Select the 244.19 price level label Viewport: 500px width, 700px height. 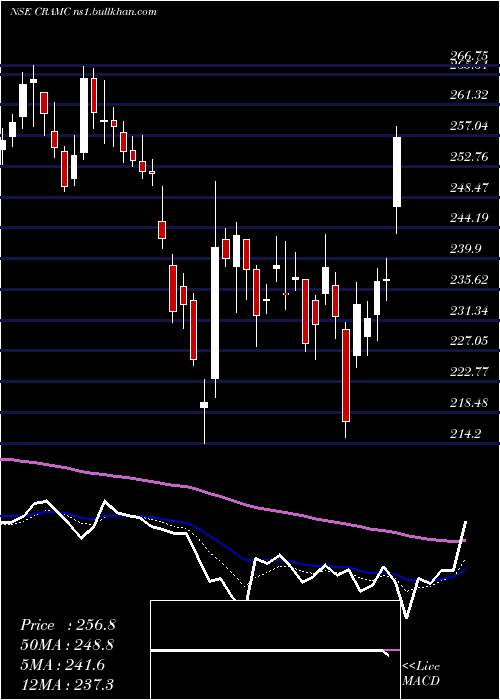click(469, 218)
